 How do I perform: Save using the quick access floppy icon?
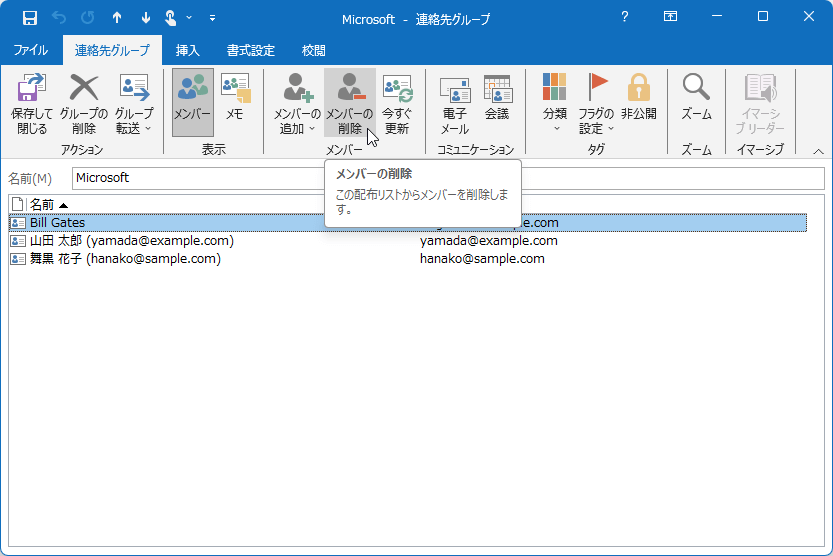coord(30,18)
